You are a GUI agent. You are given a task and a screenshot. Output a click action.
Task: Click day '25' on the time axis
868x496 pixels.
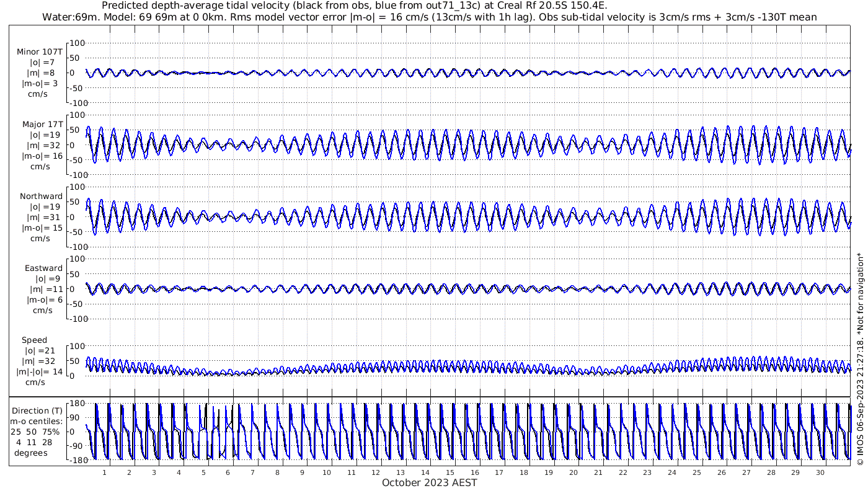[x=697, y=472]
